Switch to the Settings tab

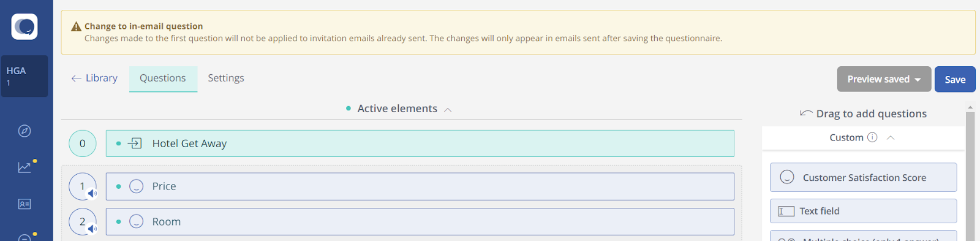226,78
